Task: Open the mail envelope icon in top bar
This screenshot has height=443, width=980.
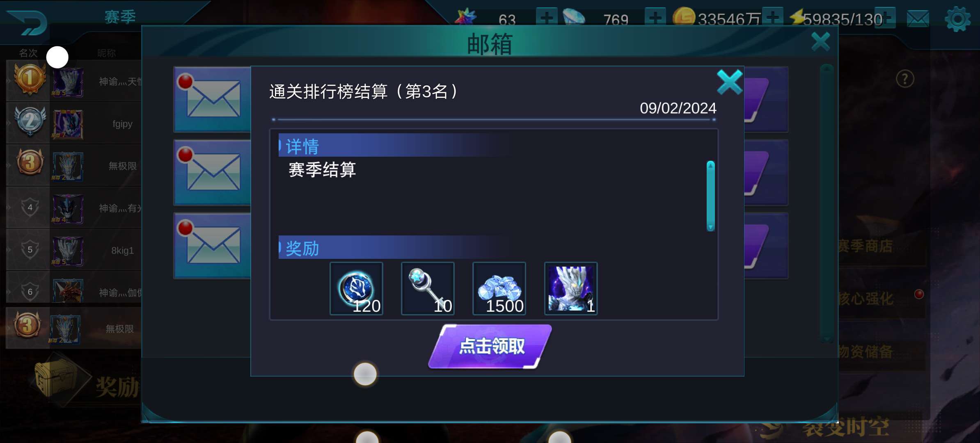Action: [x=918, y=19]
